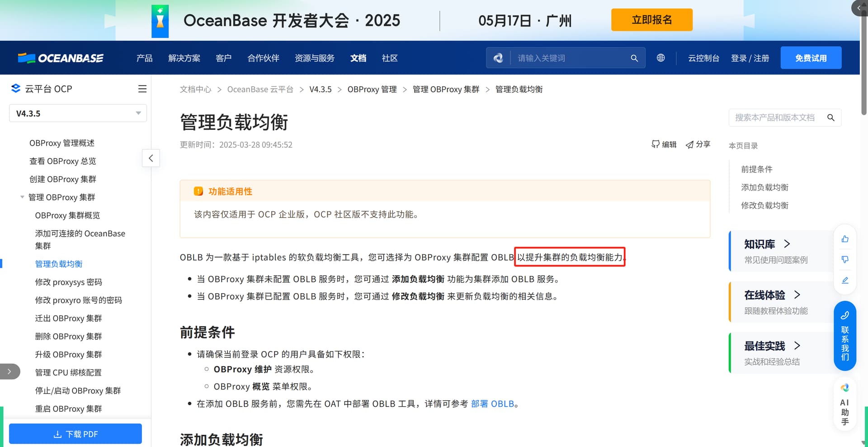Focus the 请输入关键词 search field

point(570,58)
